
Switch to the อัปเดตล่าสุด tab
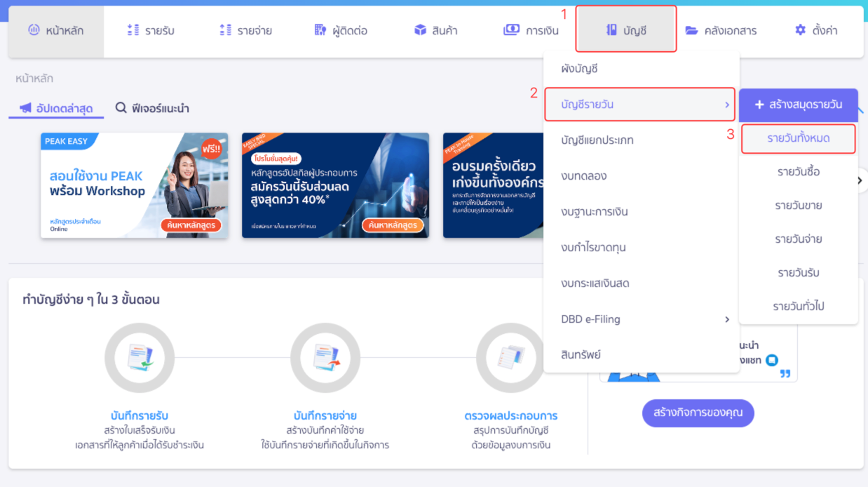tap(56, 108)
